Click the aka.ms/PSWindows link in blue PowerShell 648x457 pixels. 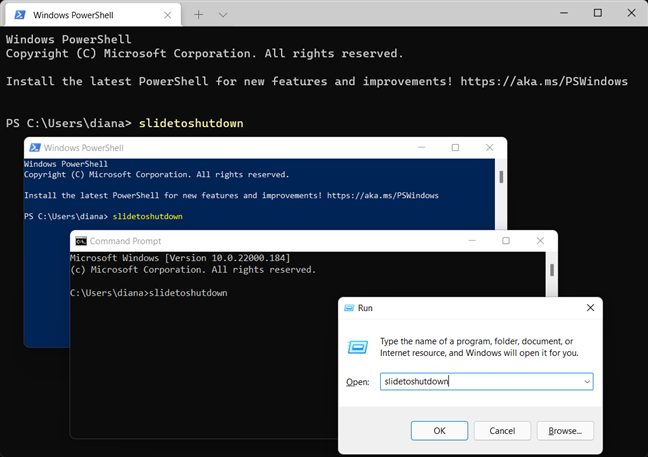(x=383, y=195)
